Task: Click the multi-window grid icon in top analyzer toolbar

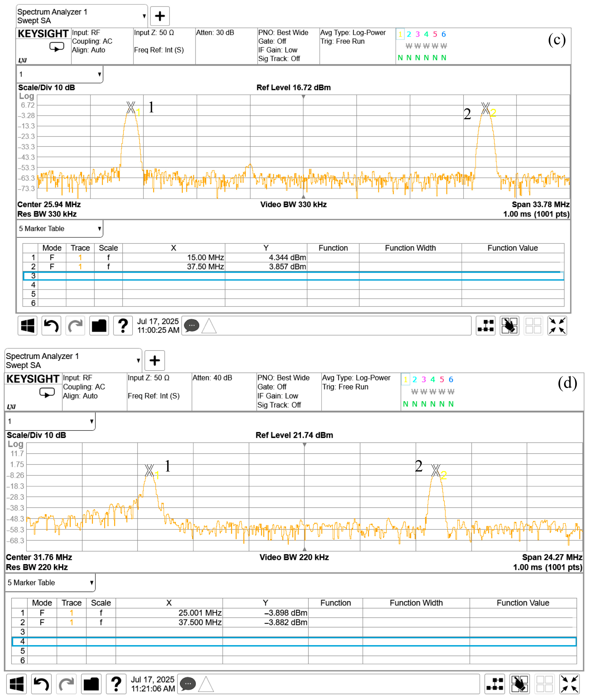Action: [533, 325]
